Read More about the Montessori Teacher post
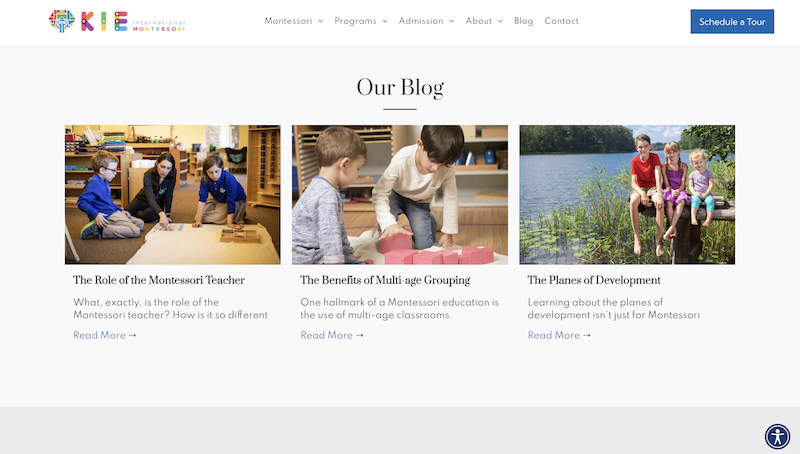The image size is (800, 454). pyautogui.click(x=105, y=335)
